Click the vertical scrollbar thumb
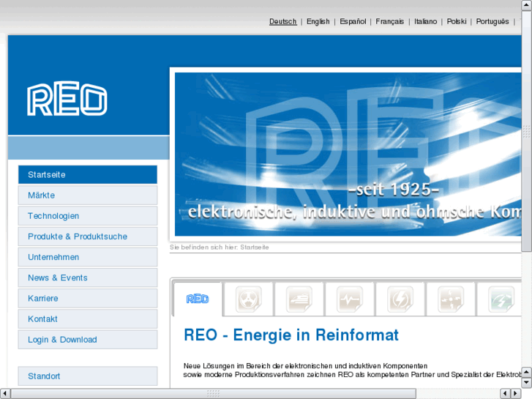This screenshot has height=399, width=532. click(526, 131)
